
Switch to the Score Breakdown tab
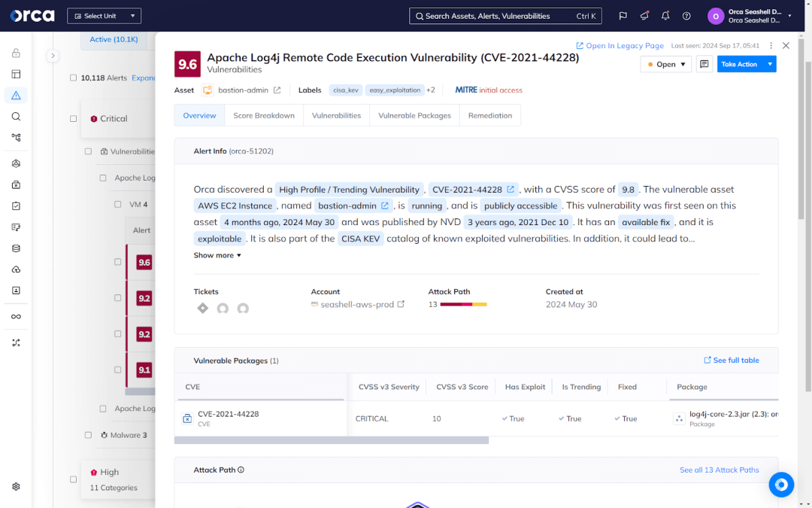pos(264,116)
